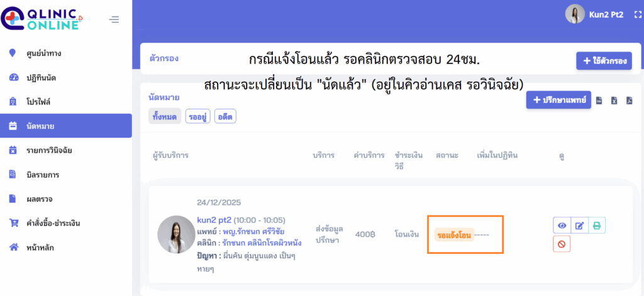Export the appointment list as Excel
Image resolution: width=644 pixels, height=296 pixels.
click(x=614, y=101)
